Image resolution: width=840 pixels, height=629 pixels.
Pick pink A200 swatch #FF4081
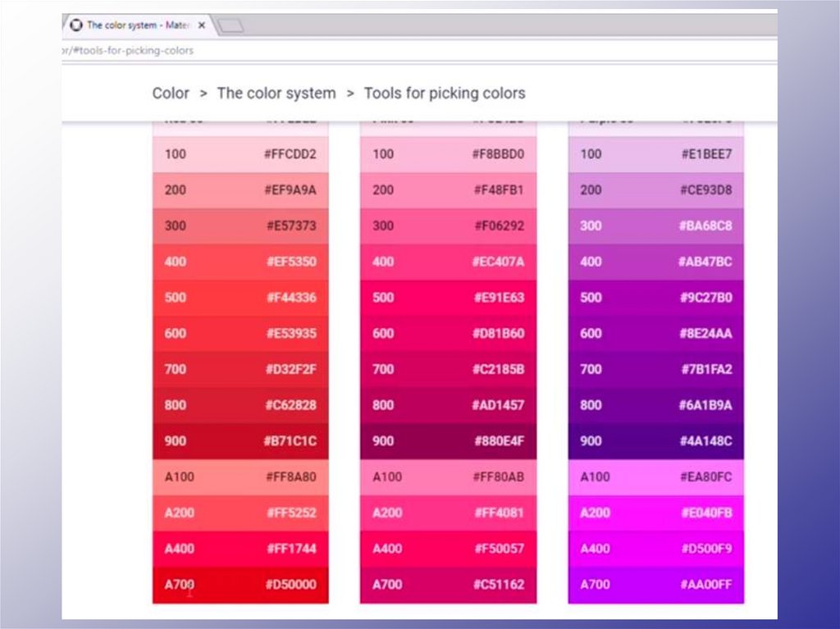tap(449, 513)
